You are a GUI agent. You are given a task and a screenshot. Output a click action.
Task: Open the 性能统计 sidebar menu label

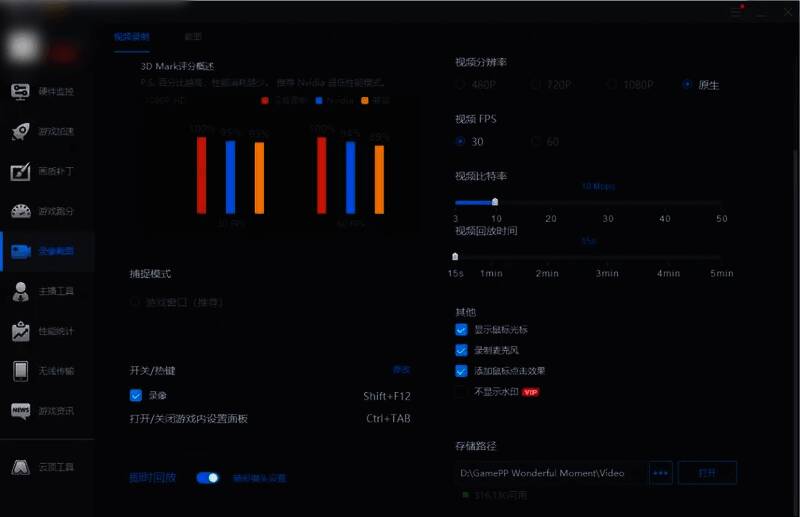(x=56, y=331)
